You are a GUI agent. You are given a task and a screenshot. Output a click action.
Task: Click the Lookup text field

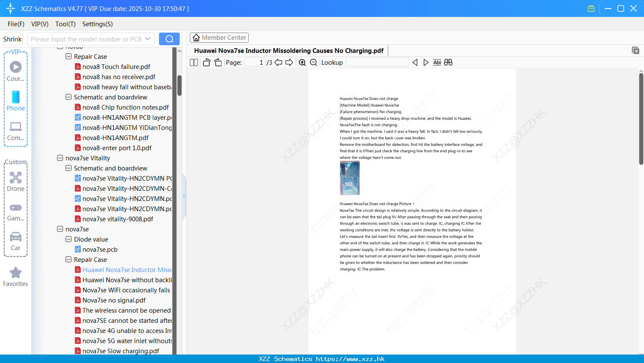point(377,62)
